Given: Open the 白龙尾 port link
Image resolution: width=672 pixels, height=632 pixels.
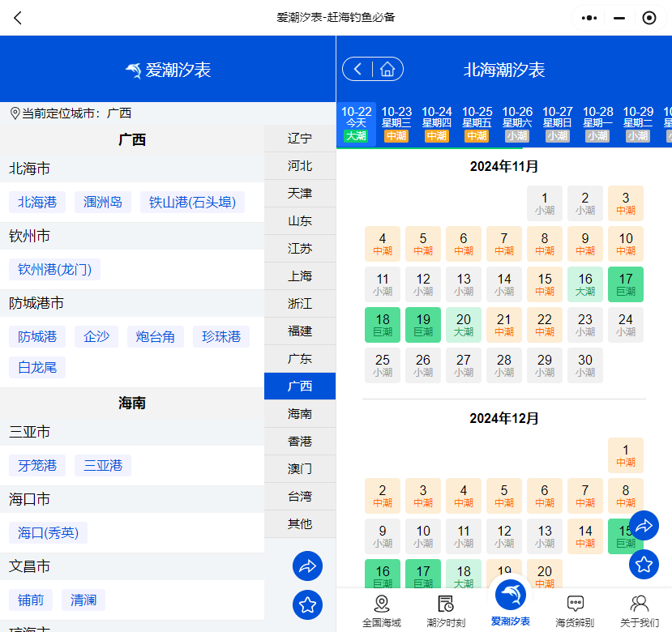Looking at the screenshot, I should (x=37, y=368).
